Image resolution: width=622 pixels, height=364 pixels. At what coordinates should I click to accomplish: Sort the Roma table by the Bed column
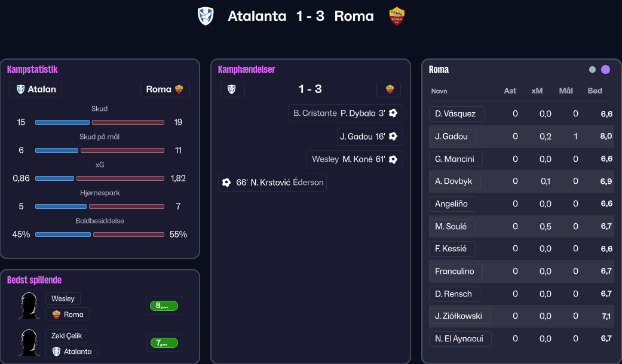pos(595,91)
